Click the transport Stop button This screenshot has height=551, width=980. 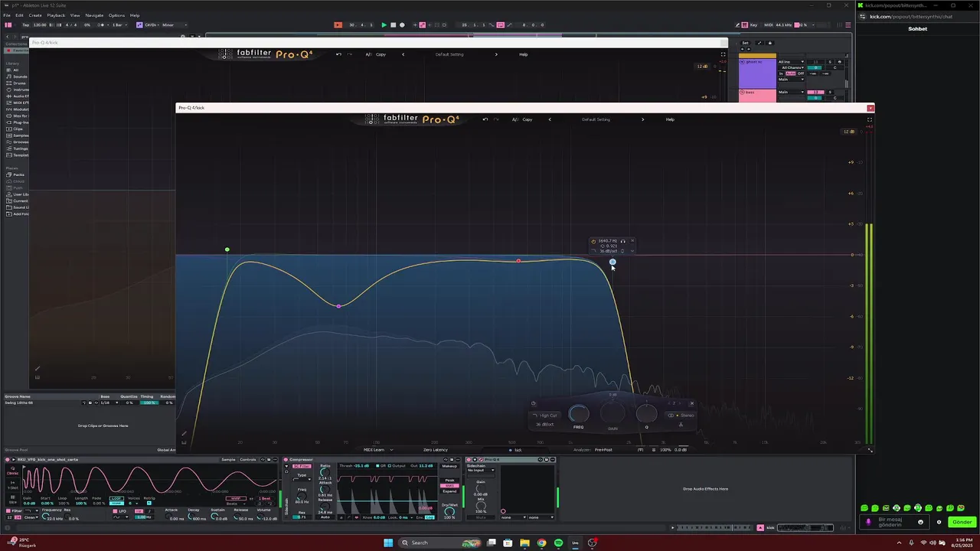393,24
